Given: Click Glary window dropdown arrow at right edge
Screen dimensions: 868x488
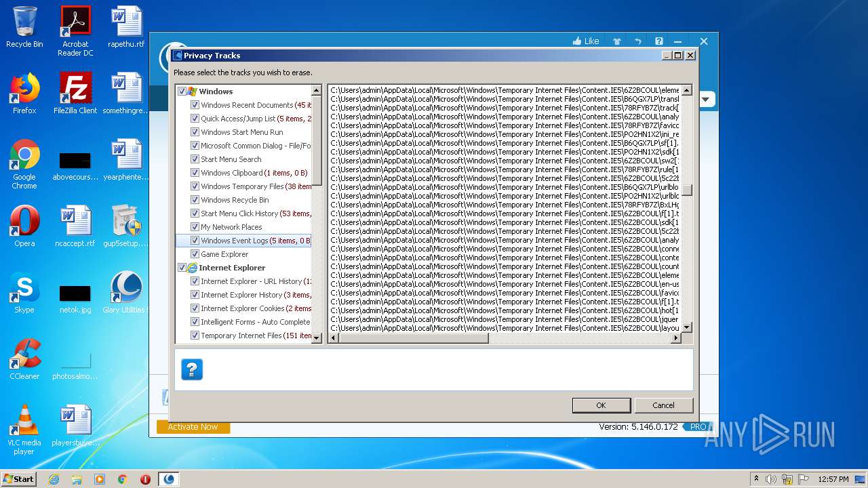Looking at the screenshot, I should point(705,100).
